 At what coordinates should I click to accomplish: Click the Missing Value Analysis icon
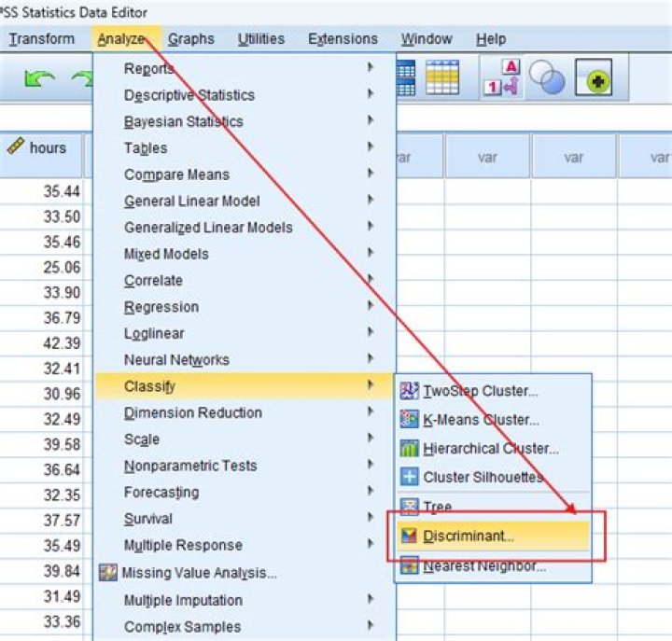[108, 573]
